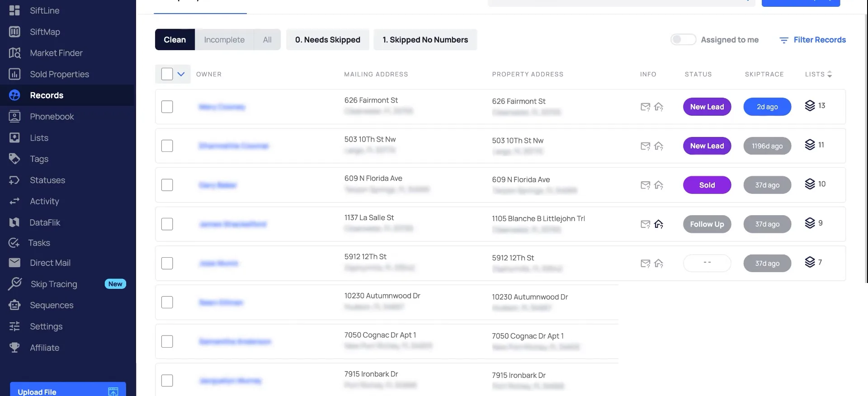Screen dimensions: 868x396
Task: Click the mail info icon for 626 Fairmont St
Action: 645,107
